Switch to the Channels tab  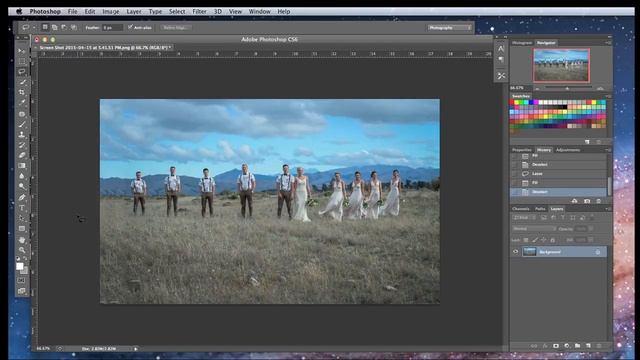point(520,209)
